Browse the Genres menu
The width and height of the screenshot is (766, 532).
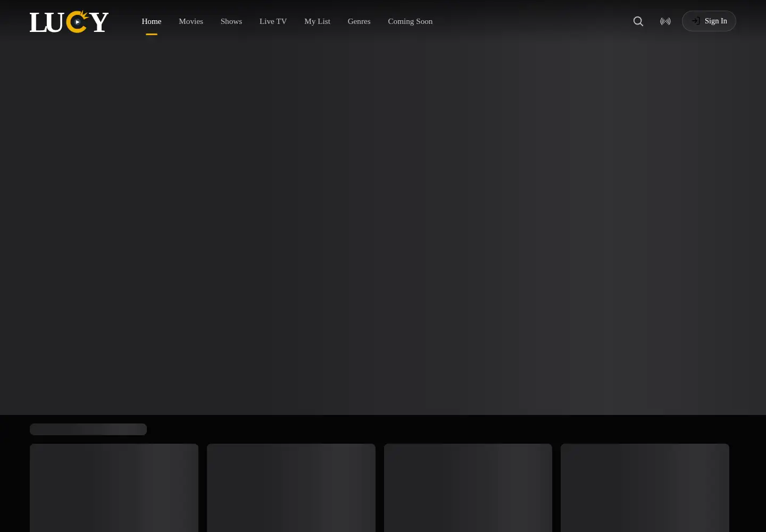coord(359,21)
